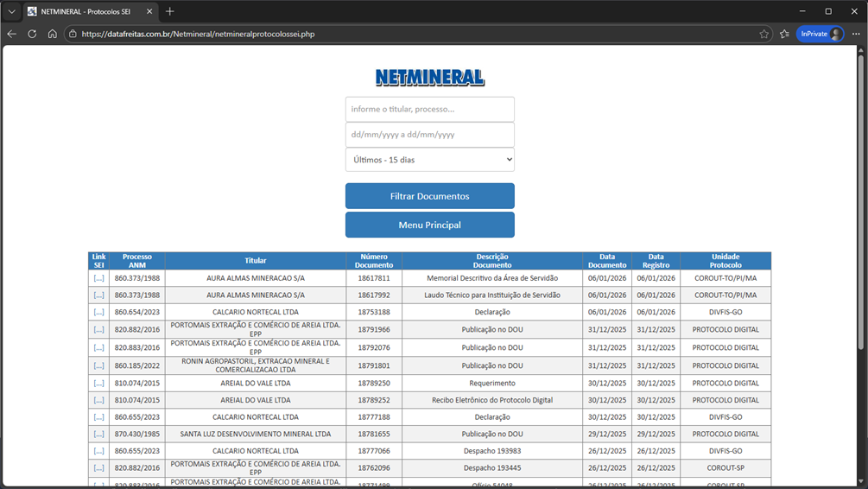This screenshot has height=489, width=868.
Task: Open the tab actions dropdown
Action: click(x=11, y=11)
